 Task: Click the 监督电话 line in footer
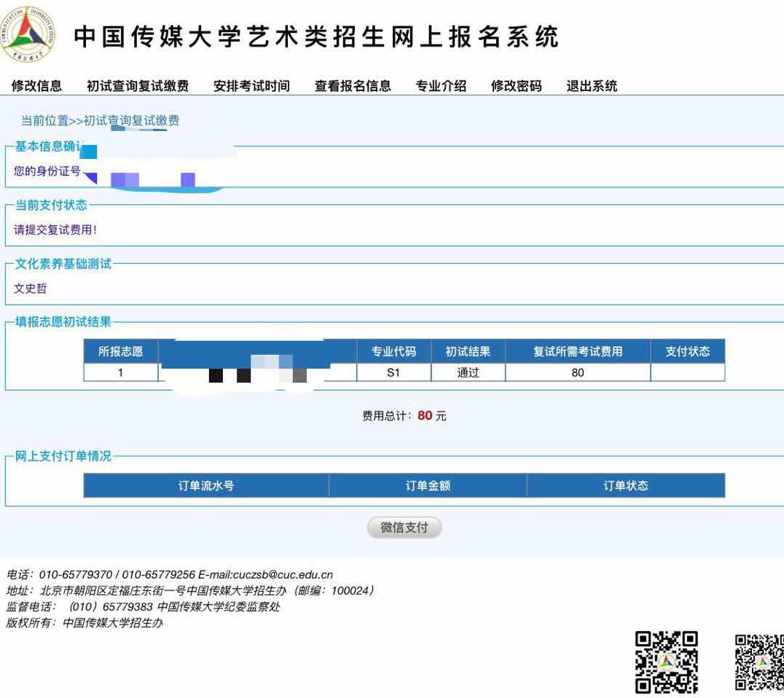click(143, 607)
